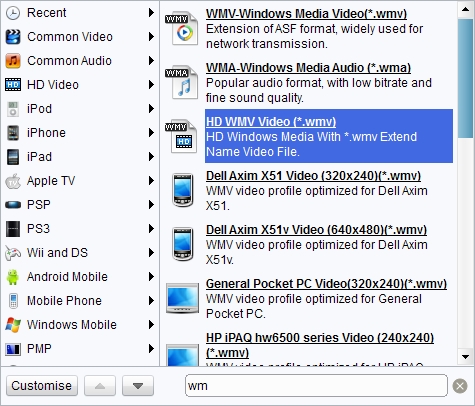Viewport: 475px width, 406px height.
Task: Select Dell Axim X51v Video (640x480) profile
Action: pyautogui.click(x=316, y=230)
